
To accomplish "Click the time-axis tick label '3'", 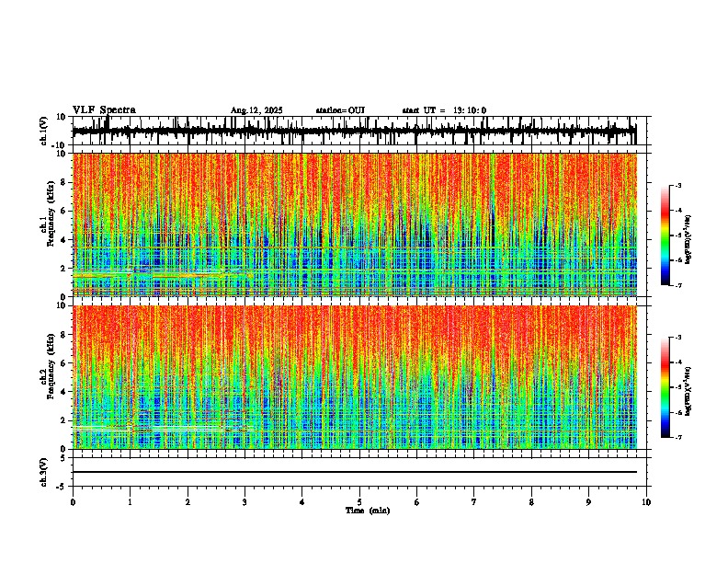I will [x=245, y=502].
